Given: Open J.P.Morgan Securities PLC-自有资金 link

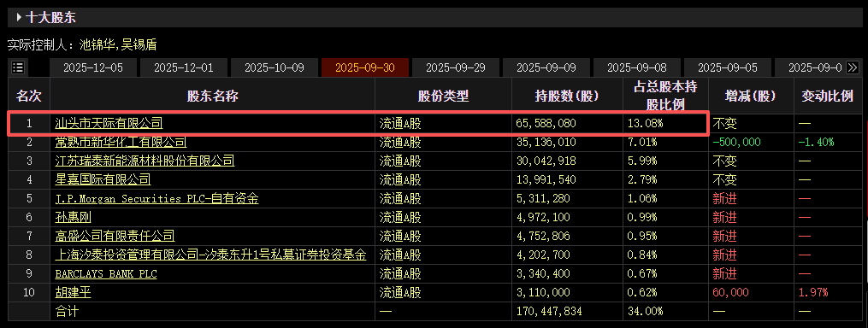Looking at the screenshot, I should [156, 198].
